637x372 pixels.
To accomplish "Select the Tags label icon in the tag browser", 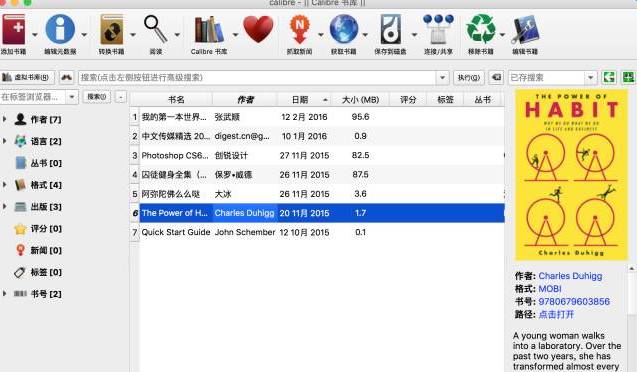I will (20, 272).
